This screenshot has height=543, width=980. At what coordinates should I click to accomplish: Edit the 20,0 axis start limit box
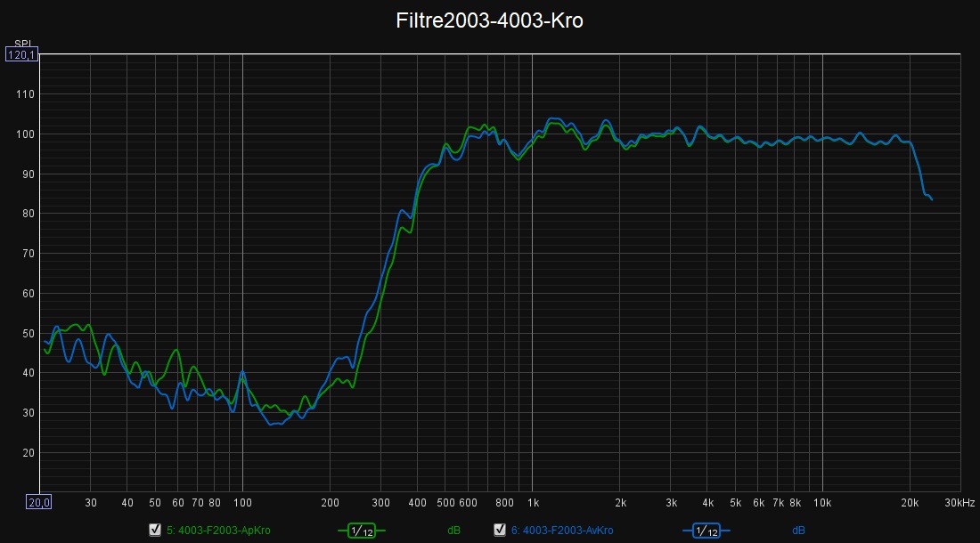point(38,502)
